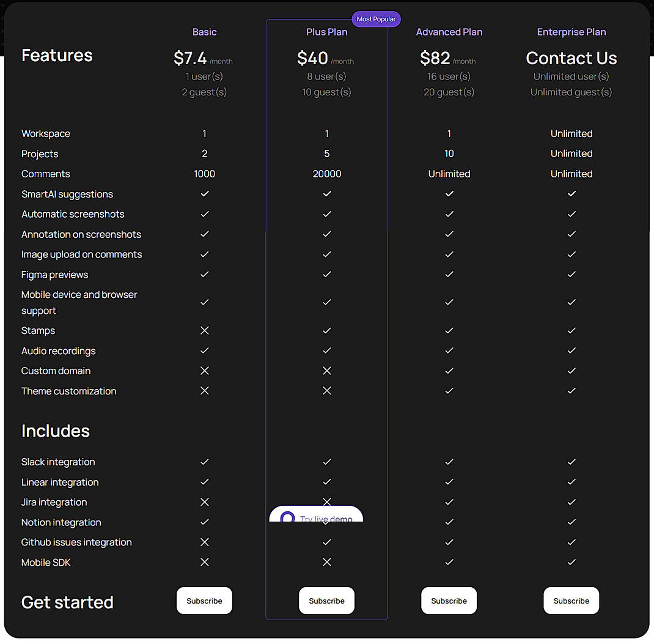This screenshot has width=654, height=644.
Task: Click the Basic plan's Notion integration checkmark
Action: tap(204, 522)
